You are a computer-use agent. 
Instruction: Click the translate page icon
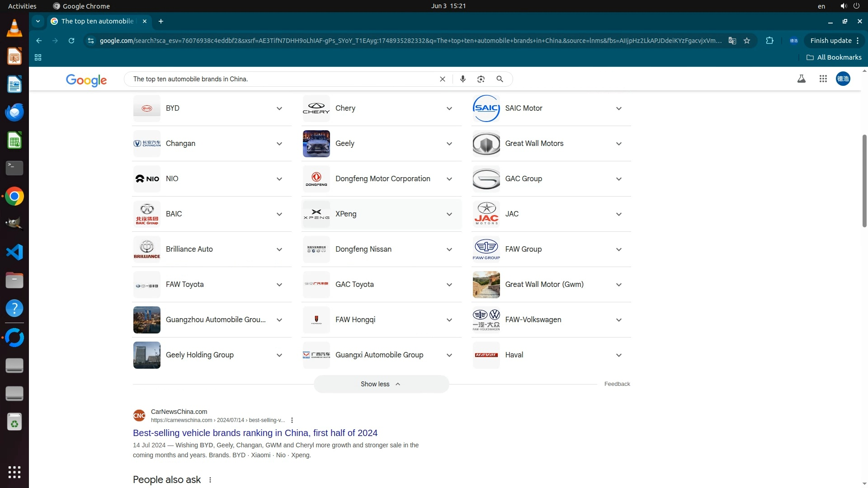[732, 41]
